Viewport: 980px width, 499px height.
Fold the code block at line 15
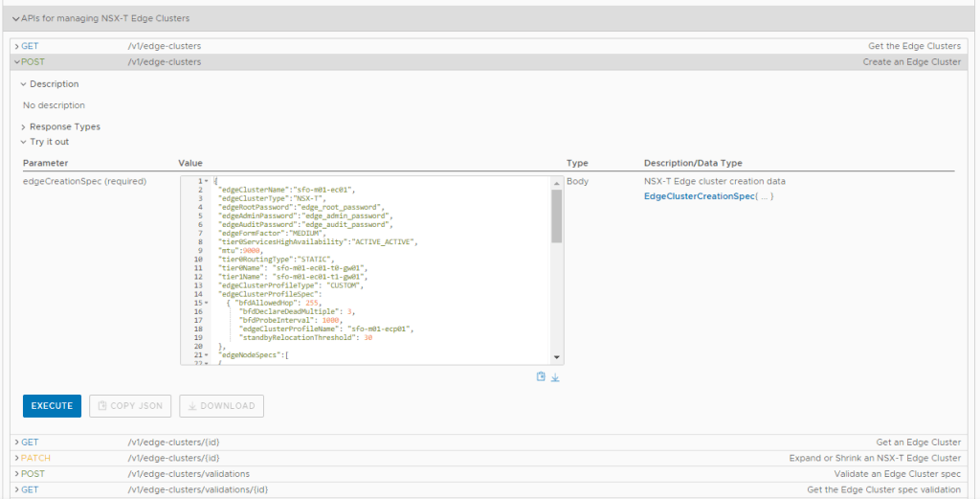[206, 303]
